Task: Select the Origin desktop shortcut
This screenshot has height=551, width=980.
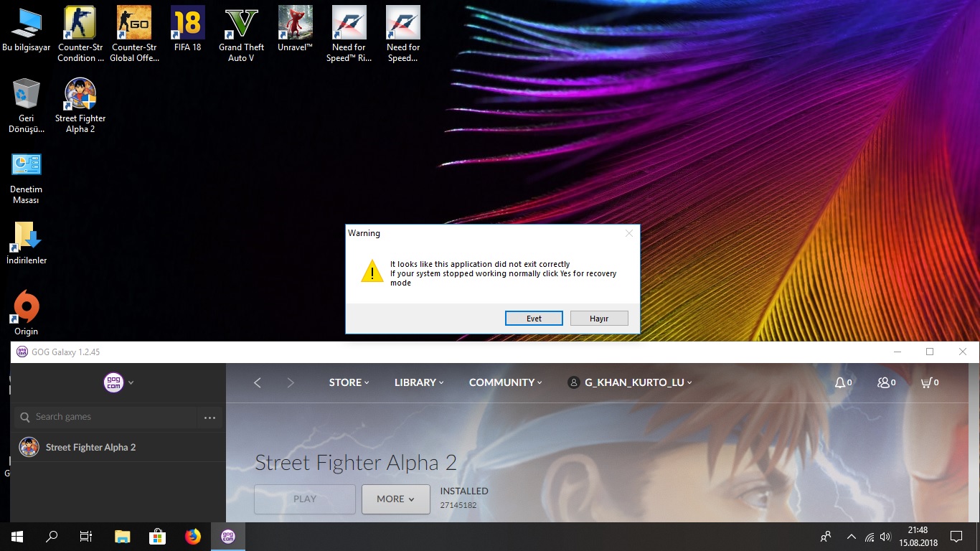Action: click(x=27, y=314)
